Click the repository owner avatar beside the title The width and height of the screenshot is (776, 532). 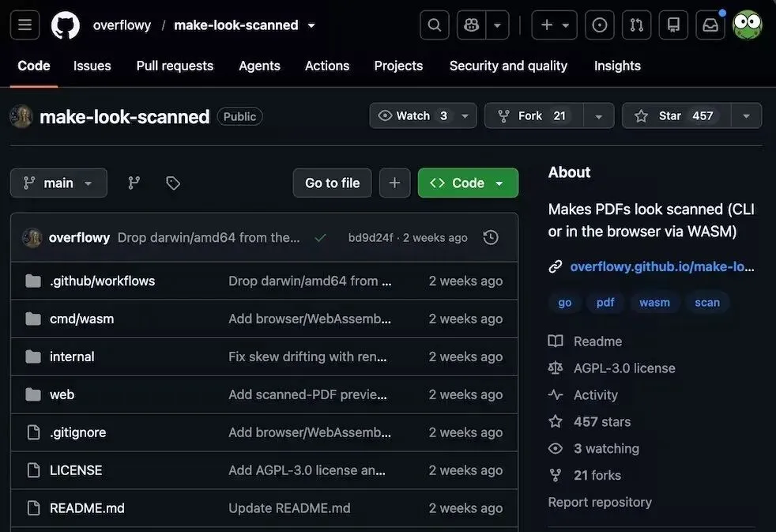[x=21, y=116]
